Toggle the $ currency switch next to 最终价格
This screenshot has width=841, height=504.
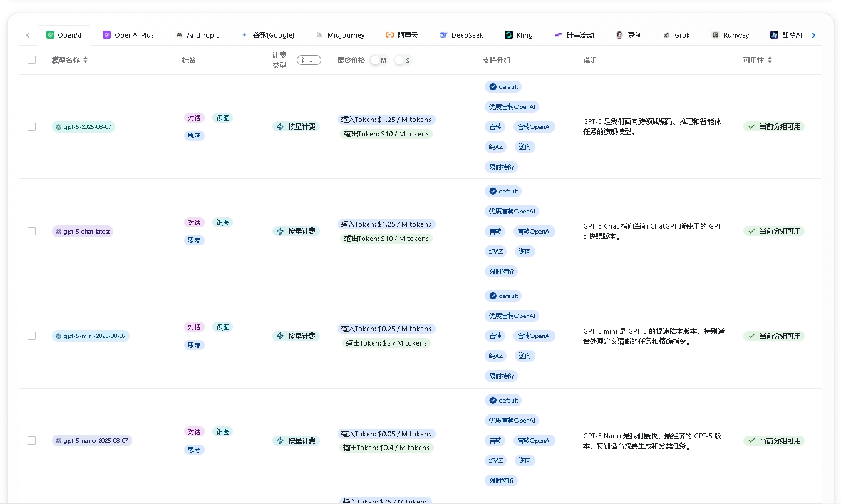[403, 60]
